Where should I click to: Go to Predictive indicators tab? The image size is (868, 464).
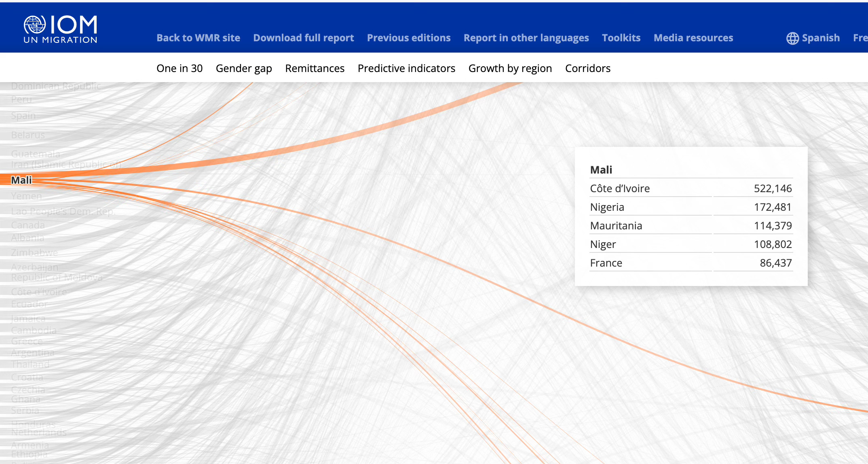[x=406, y=68]
